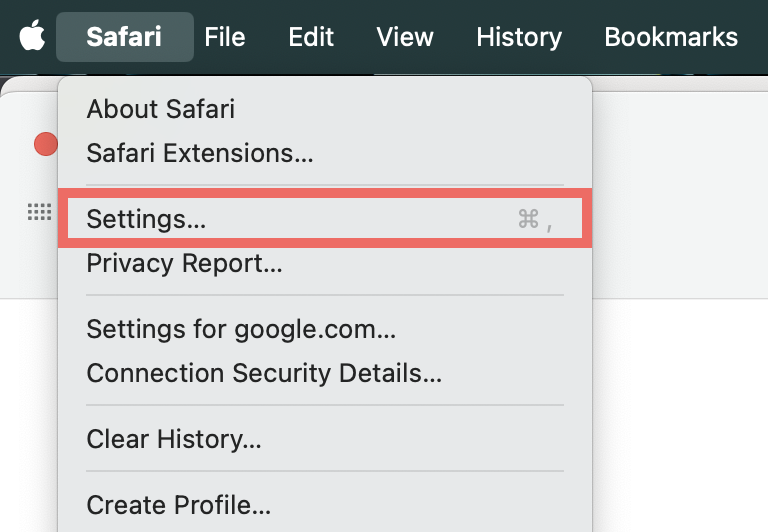Close the window with the red button
This screenshot has height=532, width=768.
(x=45, y=144)
